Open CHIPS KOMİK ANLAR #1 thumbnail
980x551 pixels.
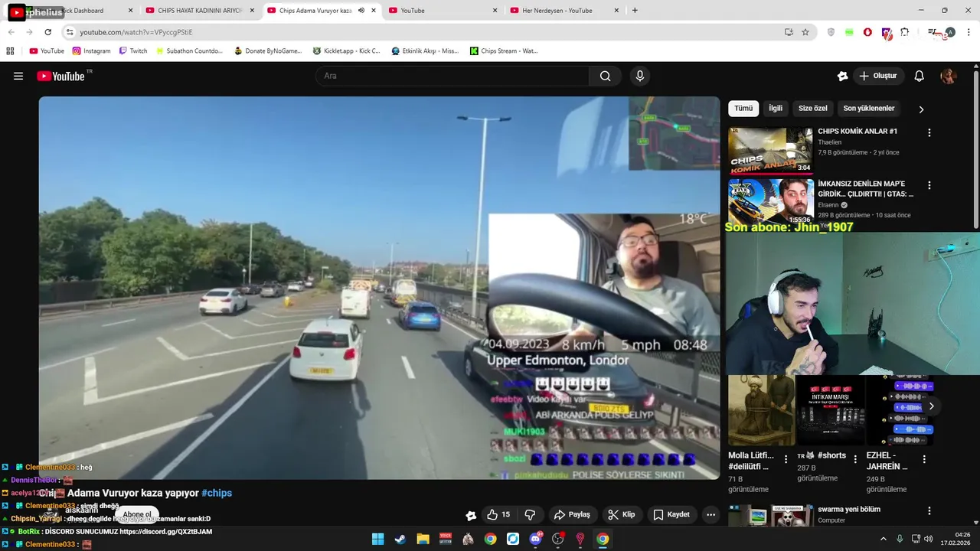click(770, 150)
